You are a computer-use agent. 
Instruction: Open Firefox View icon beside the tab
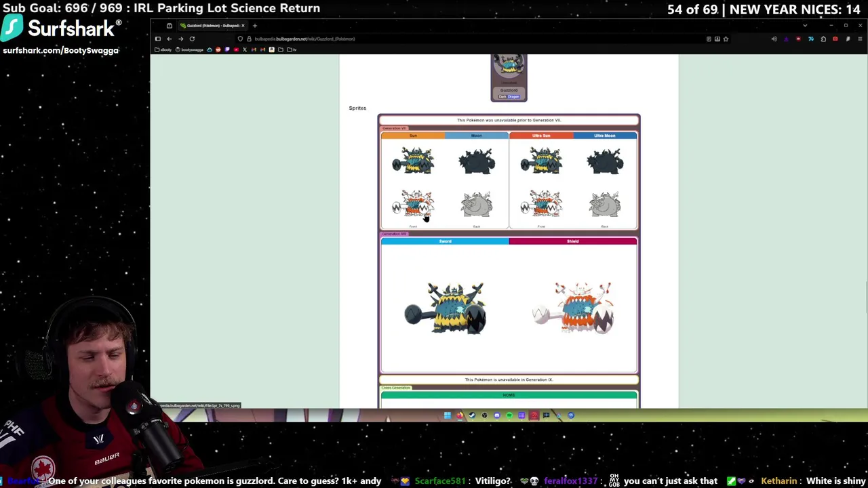(x=170, y=26)
